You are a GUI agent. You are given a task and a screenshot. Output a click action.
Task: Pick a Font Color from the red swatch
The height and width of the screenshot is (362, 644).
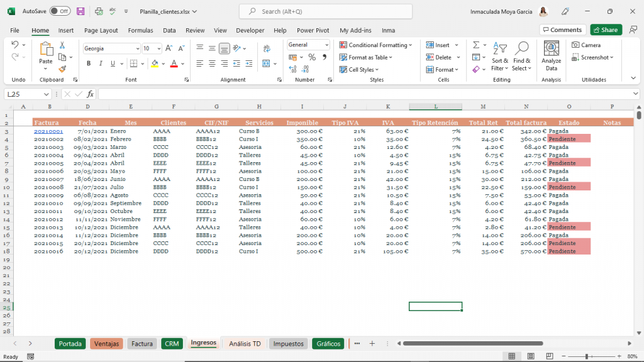pyautogui.click(x=174, y=63)
